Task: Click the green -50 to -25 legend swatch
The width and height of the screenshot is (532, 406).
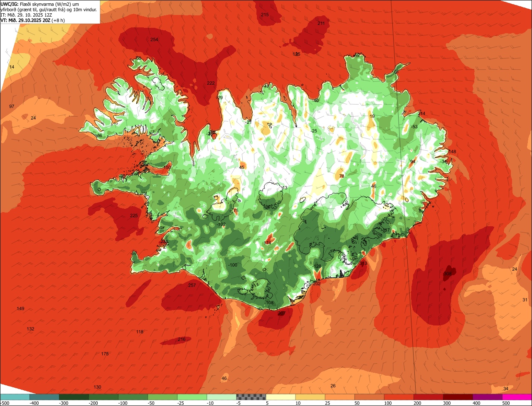Action: [163, 397]
